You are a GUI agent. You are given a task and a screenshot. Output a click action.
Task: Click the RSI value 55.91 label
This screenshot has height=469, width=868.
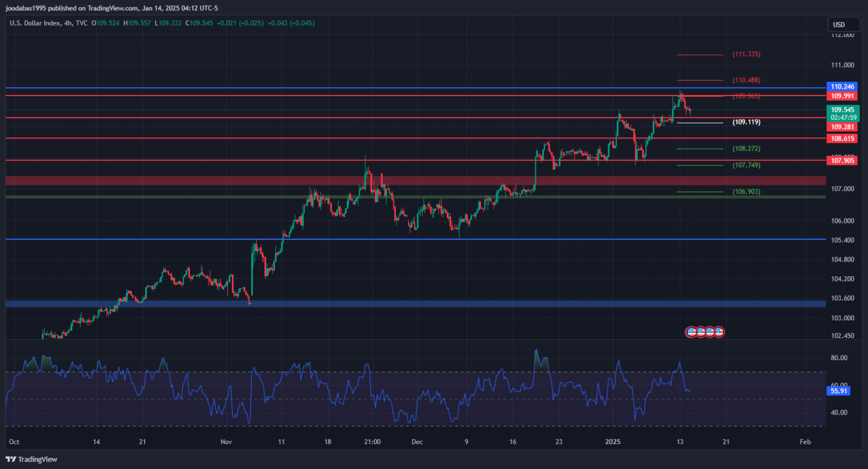coord(839,391)
